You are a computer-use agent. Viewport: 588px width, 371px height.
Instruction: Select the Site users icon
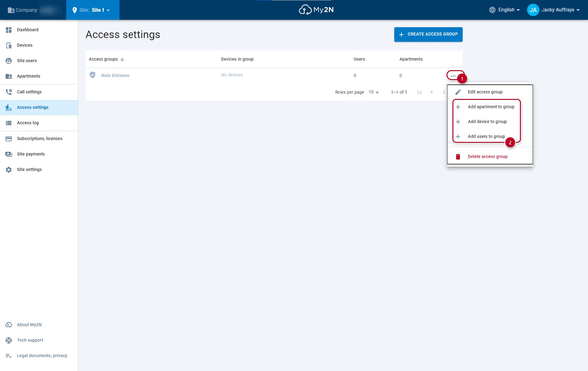coord(9,61)
